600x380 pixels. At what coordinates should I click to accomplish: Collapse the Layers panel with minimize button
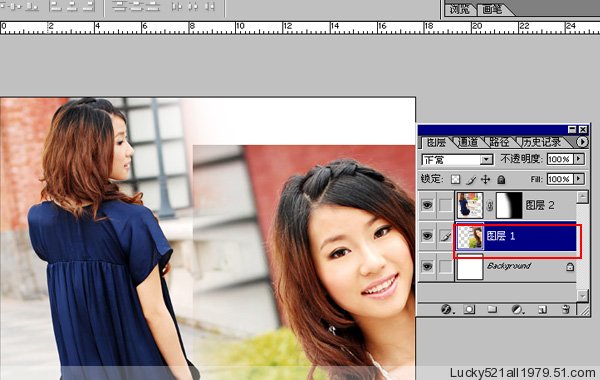[572, 130]
